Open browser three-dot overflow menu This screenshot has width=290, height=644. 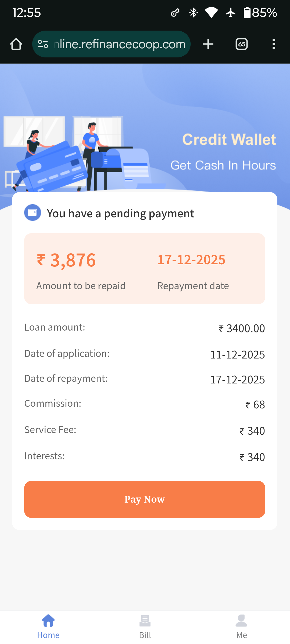(274, 44)
